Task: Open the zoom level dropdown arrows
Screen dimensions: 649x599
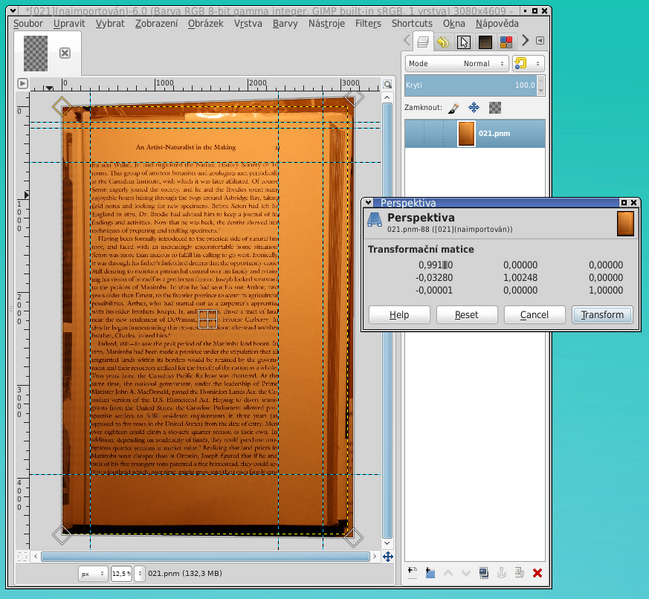Action: point(140,574)
